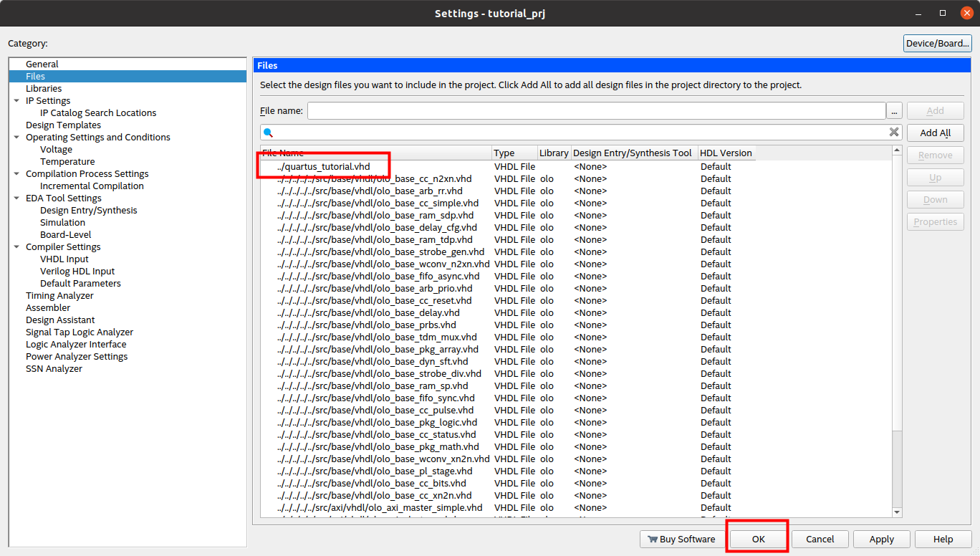Viewport: 980px width, 556px height.
Task: Click the Apply button
Action: click(x=882, y=540)
